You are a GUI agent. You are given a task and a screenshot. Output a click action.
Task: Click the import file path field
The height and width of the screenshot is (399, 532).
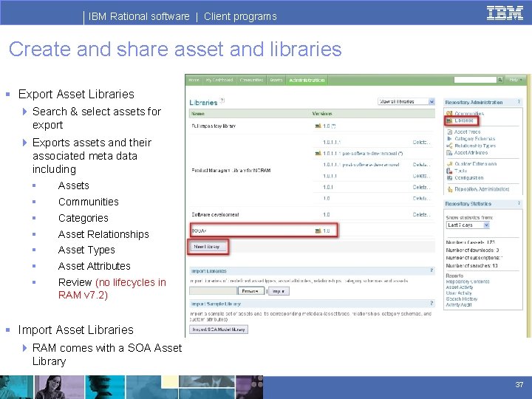213,291
